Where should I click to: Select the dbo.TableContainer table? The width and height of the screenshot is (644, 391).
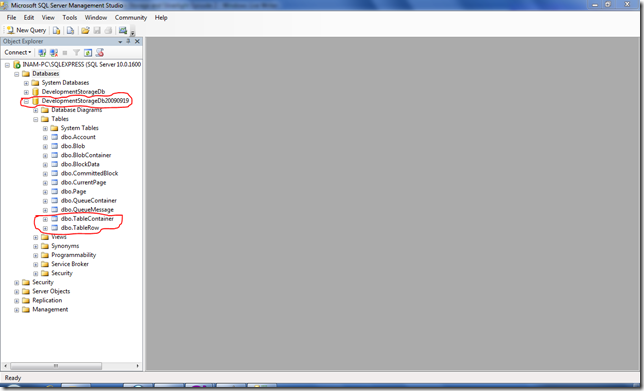coord(87,218)
